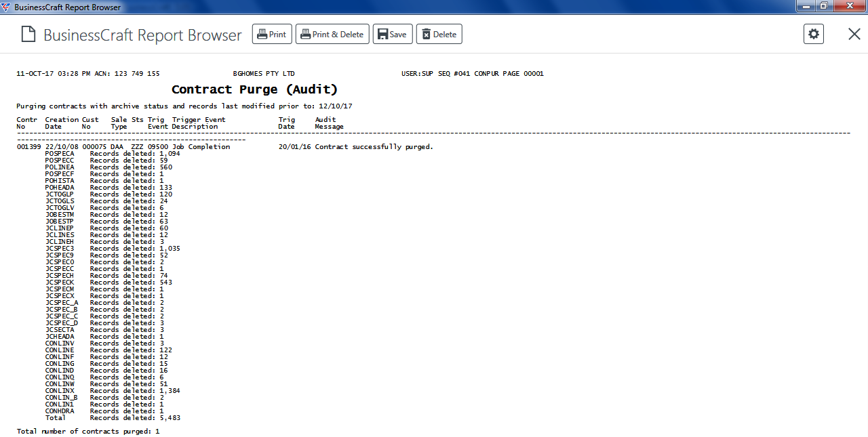868x437 pixels.
Task: Delete the report using Delete button
Action: click(439, 34)
